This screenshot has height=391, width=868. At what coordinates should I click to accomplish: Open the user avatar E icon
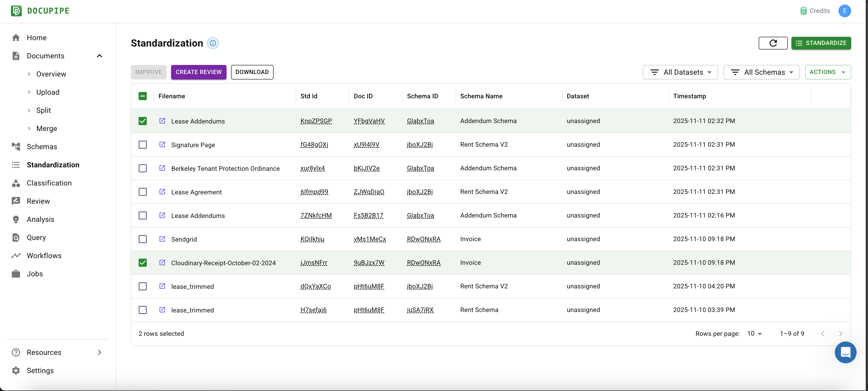point(844,11)
